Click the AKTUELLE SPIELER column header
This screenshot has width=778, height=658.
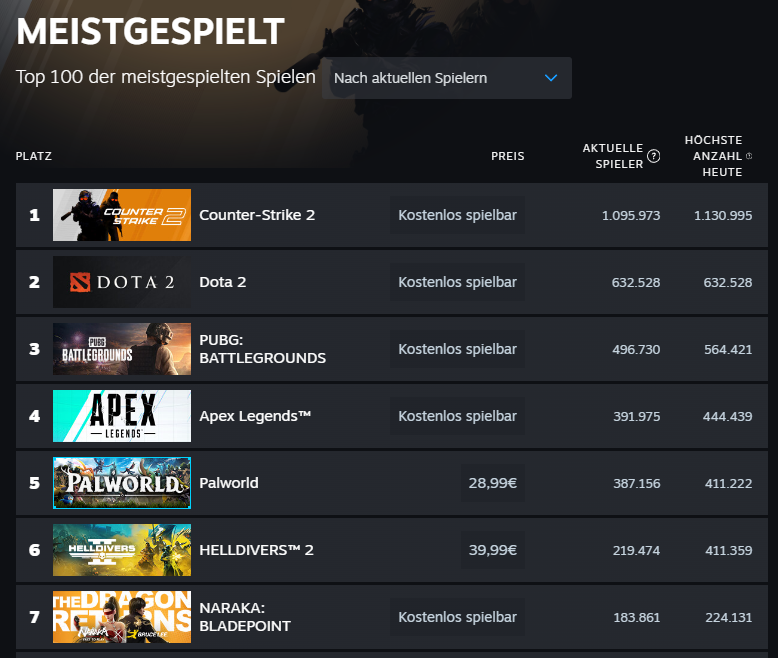click(x=613, y=156)
